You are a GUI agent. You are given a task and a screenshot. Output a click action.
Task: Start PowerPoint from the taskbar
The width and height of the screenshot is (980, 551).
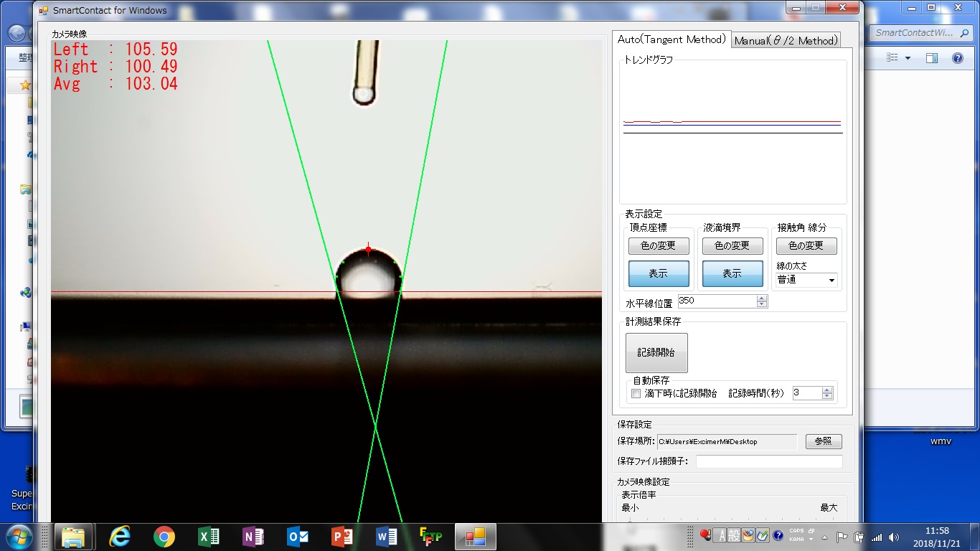point(343,536)
